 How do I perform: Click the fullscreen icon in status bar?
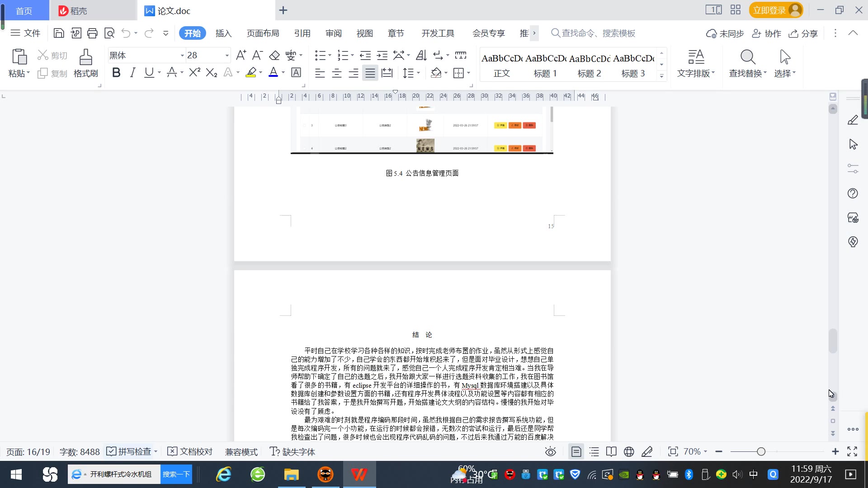click(x=852, y=452)
